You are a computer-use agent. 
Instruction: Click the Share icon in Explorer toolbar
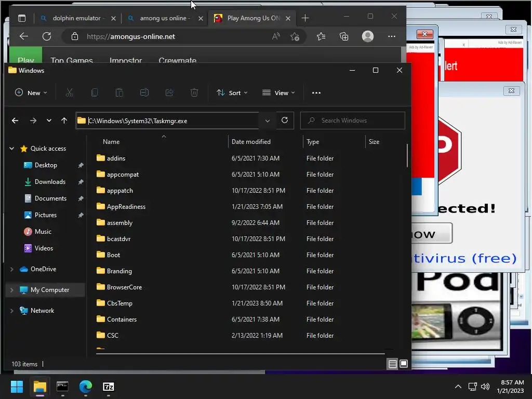(169, 92)
